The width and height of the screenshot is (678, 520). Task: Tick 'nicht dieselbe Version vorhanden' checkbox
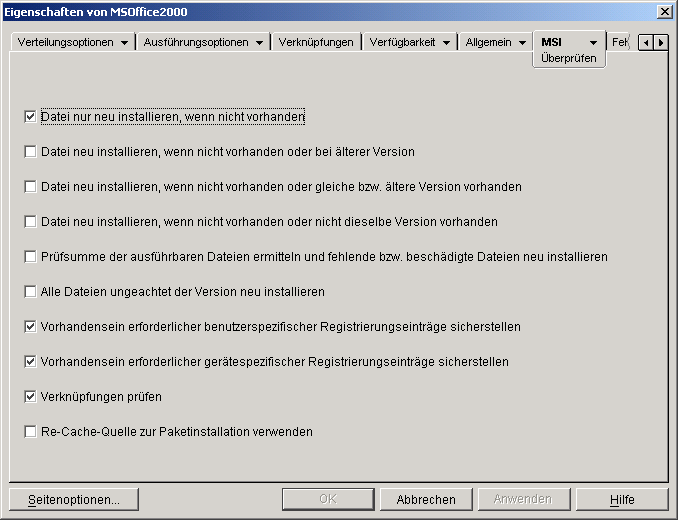30,222
